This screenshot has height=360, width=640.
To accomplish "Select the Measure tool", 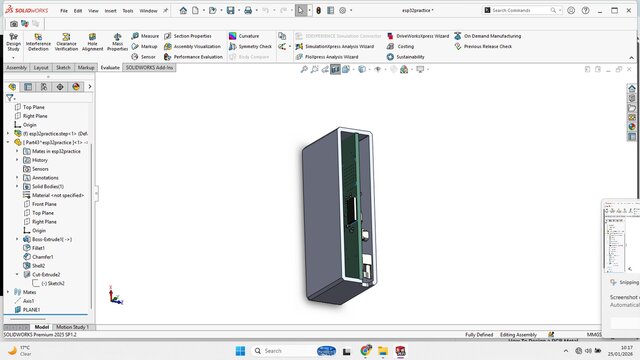I will point(145,36).
